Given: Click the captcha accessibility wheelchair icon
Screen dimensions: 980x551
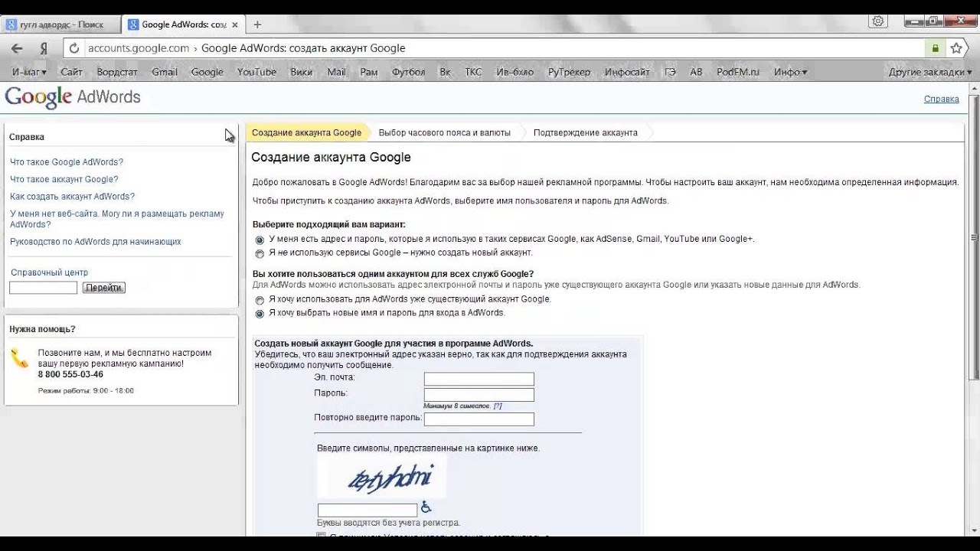Looking at the screenshot, I should point(426,507).
